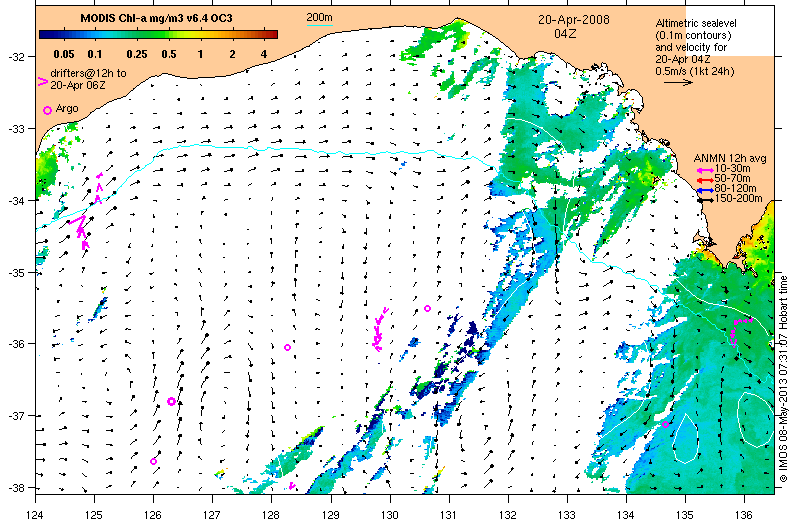Click the cyan line sample under '200m'
The height and width of the screenshot is (520, 800).
click(x=319, y=25)
